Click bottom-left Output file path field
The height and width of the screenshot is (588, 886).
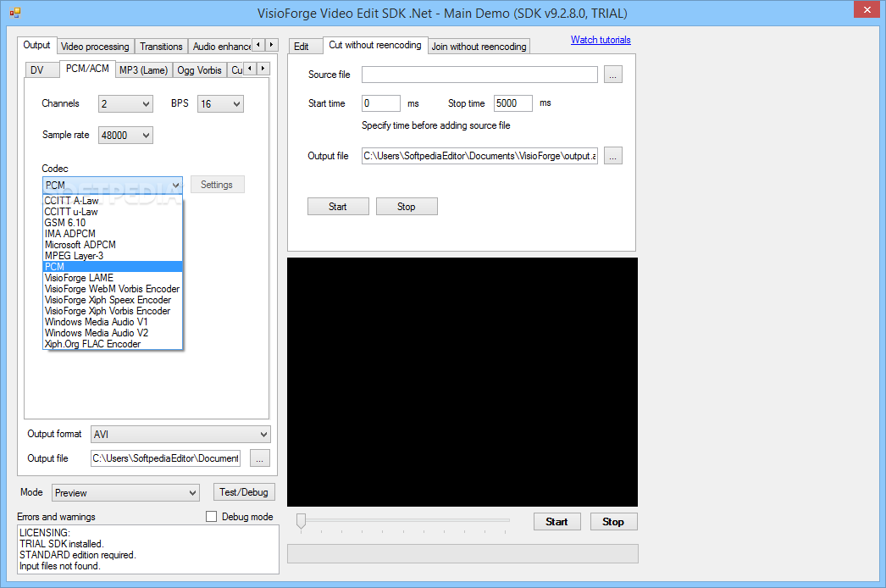165,458
